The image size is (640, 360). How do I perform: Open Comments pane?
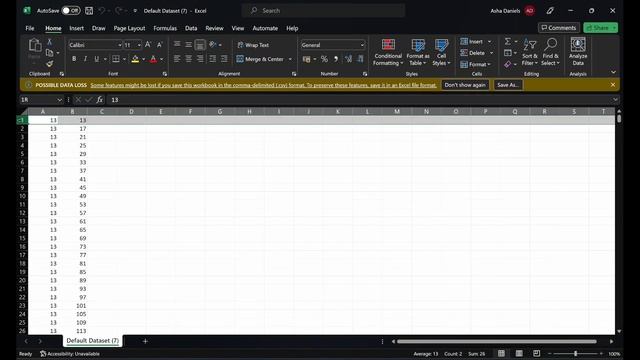(x=558, y=28)
